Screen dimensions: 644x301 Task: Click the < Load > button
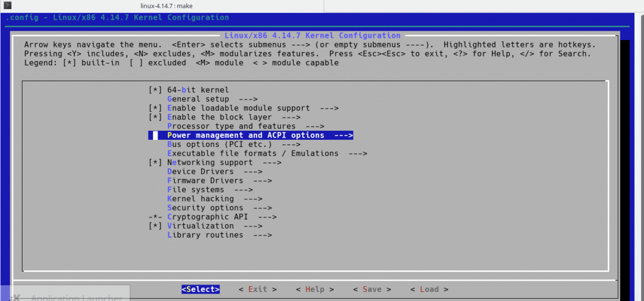[x=429, y=290]
